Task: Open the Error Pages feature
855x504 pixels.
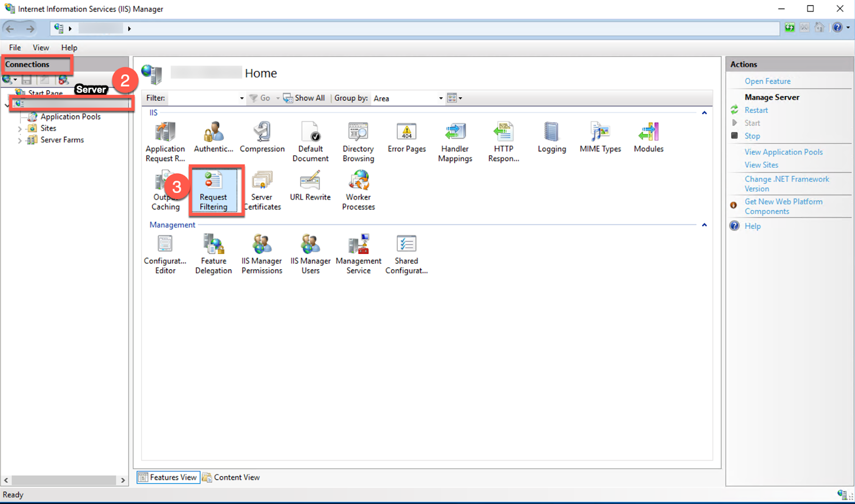Action: pos(407,137)
